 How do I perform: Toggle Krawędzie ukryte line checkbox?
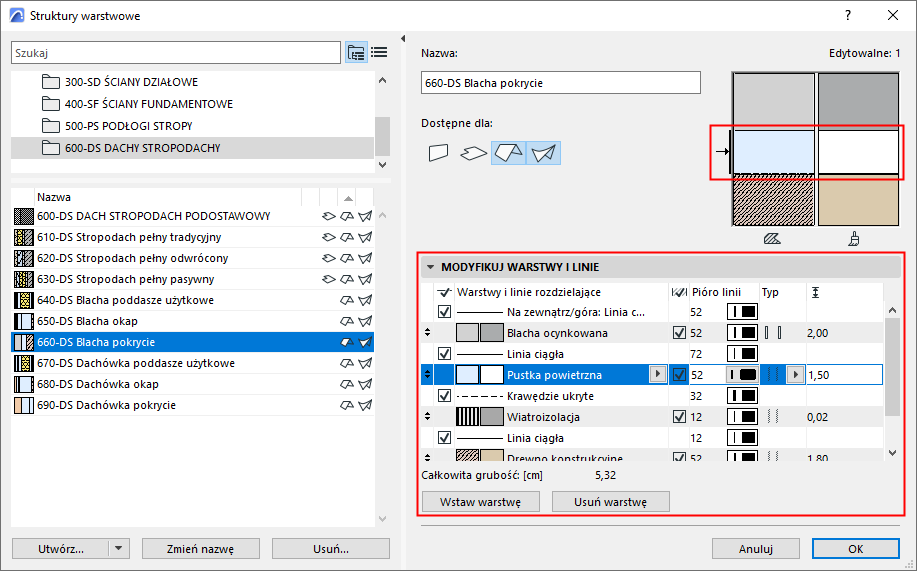(444, 396)
